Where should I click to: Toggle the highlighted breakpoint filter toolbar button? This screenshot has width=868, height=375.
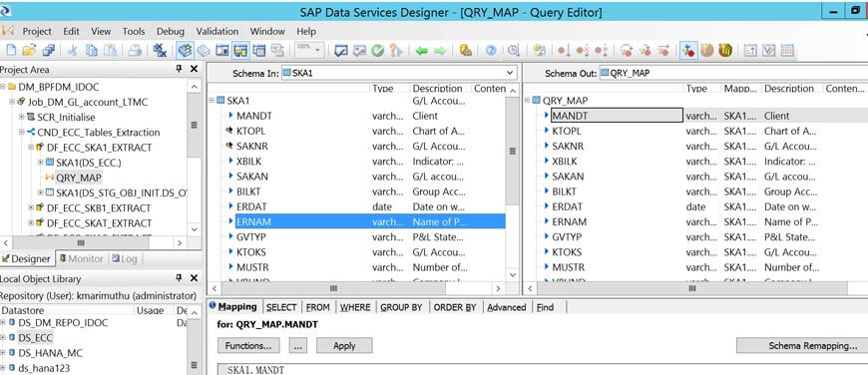click(687, 50)
